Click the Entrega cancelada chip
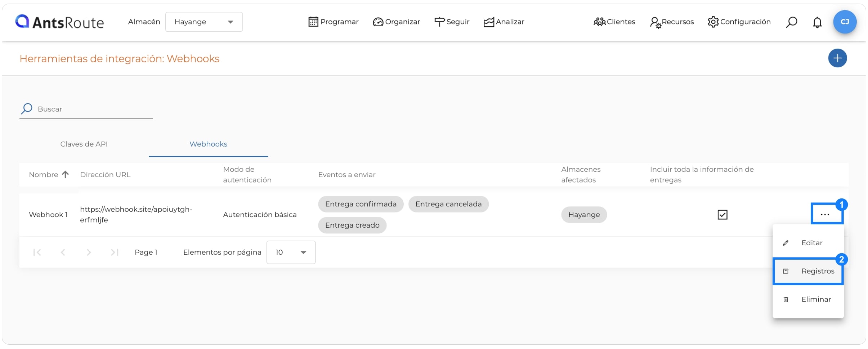Image resolution: width=868 pixels, height=349 pixels. click(x=448, y=204)
